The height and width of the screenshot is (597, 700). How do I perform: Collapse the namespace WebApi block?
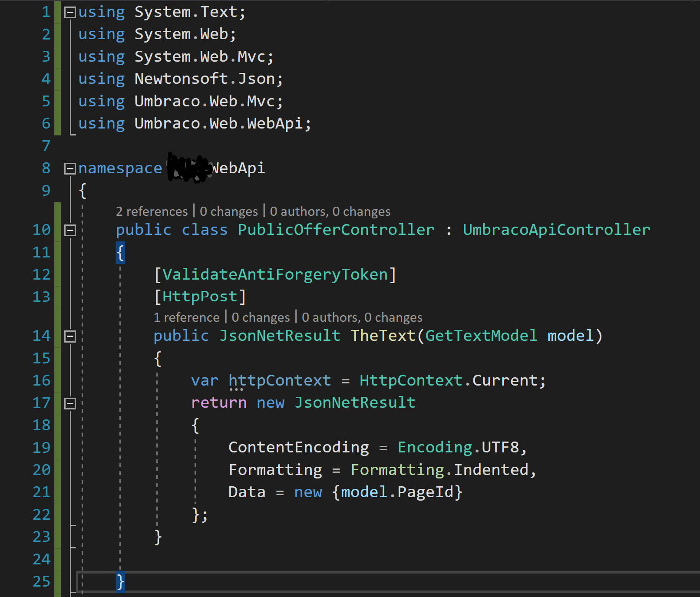tap(70, 168)
